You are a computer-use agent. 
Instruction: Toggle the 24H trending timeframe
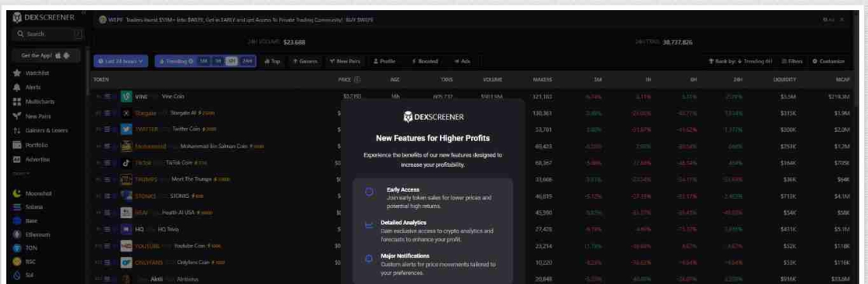247,61
